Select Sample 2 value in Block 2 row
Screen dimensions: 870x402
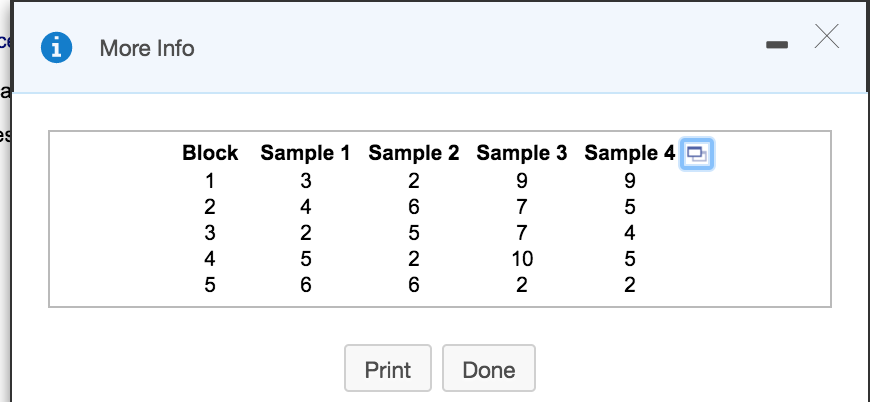413,208
